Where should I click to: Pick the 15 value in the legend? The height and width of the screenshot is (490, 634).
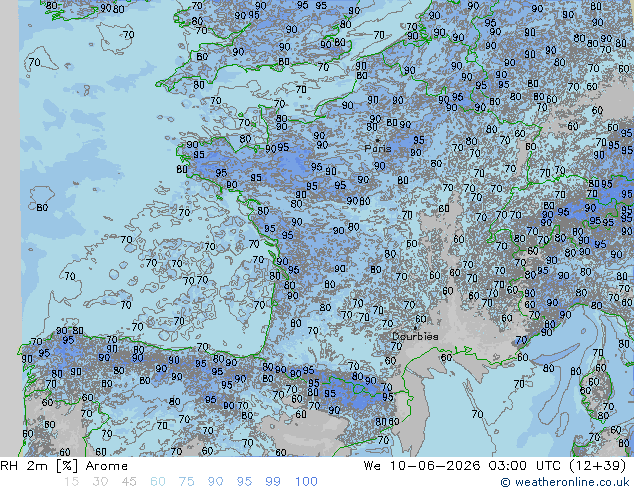[x=71, y=482]
